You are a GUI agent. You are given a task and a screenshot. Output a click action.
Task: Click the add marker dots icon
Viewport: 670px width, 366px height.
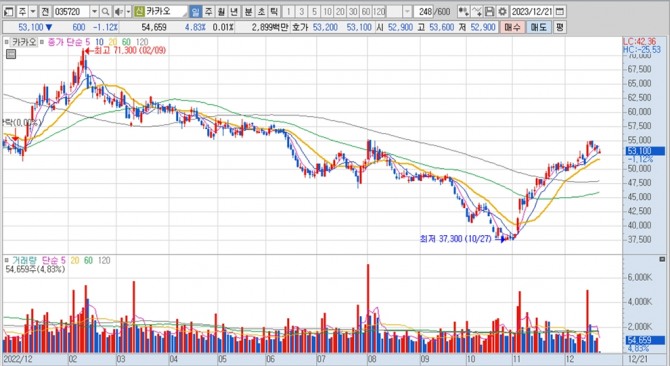(x=463, y=12)
